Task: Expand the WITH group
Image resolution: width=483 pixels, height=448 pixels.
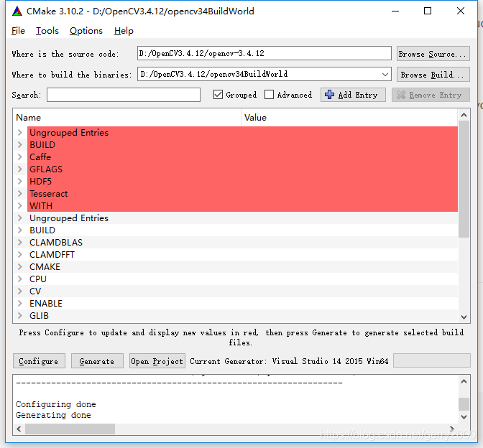Action: coord(20,205)
